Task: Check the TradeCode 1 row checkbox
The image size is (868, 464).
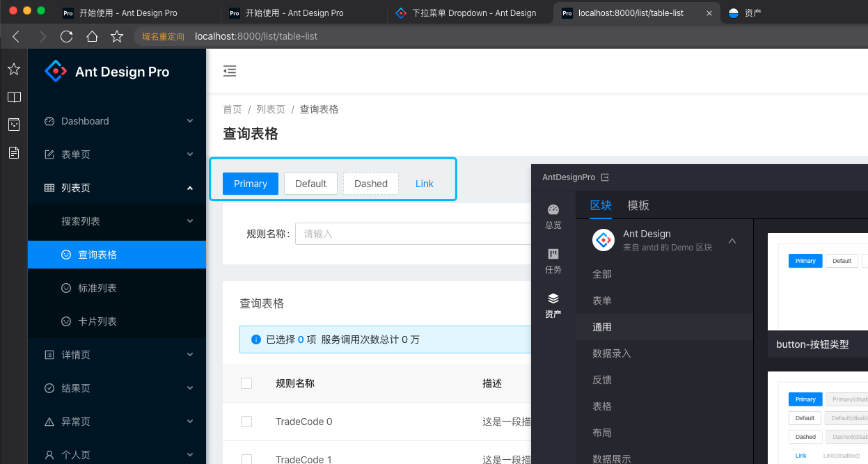Action: point(246,459)
